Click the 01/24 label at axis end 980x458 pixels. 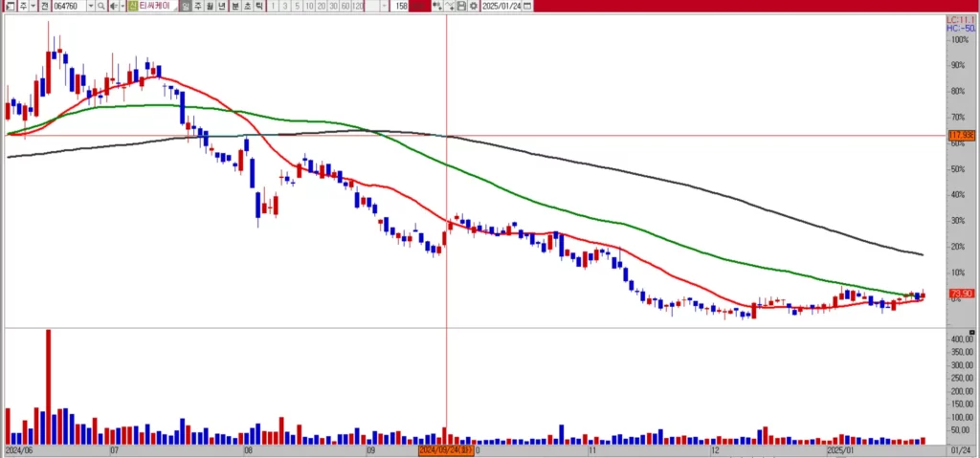tap(961, 450)
